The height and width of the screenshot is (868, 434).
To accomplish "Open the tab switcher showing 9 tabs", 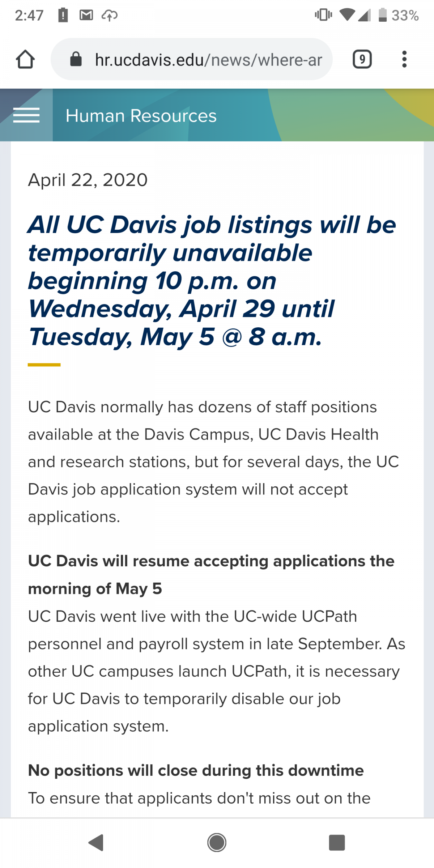I will 362,59.
